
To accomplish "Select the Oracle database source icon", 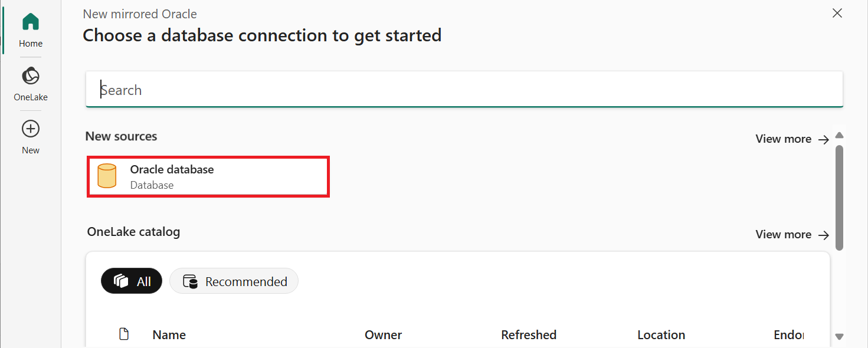I will click(x=107, y=175).
